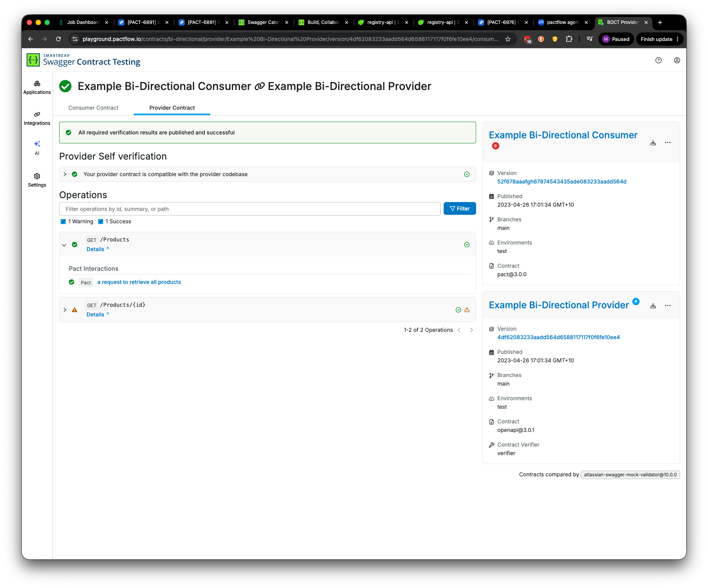Open the Integrations sidebar section
Image resolution: width=708 pixels, height=588 pixels.
coord(37,119)
